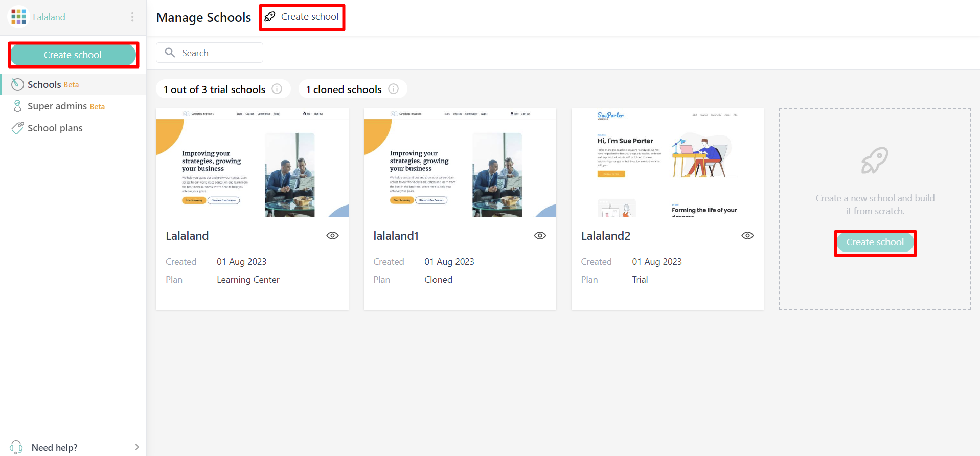Click the School plans tag icon
Image resolution: width=980 pixels, height=456 pixels.
click(x=17, y=128)
